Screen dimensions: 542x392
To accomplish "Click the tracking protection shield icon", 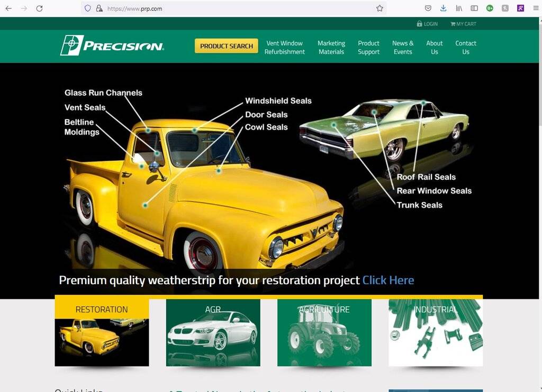I will (x=88, y=8).
